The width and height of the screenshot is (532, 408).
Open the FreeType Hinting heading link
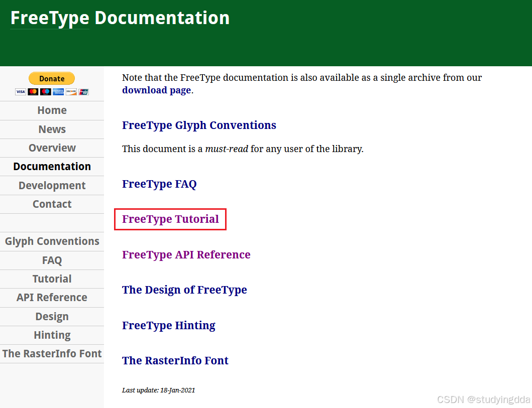click(x=169, y=326)
